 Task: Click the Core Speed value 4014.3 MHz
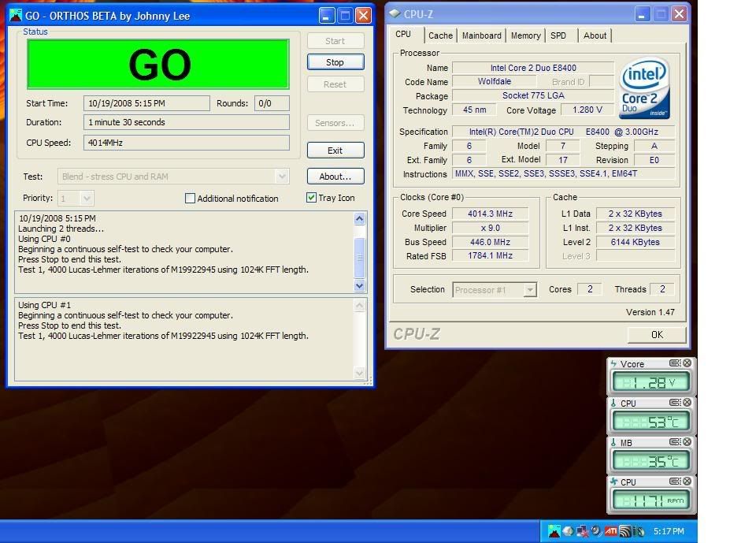[490, 214]
